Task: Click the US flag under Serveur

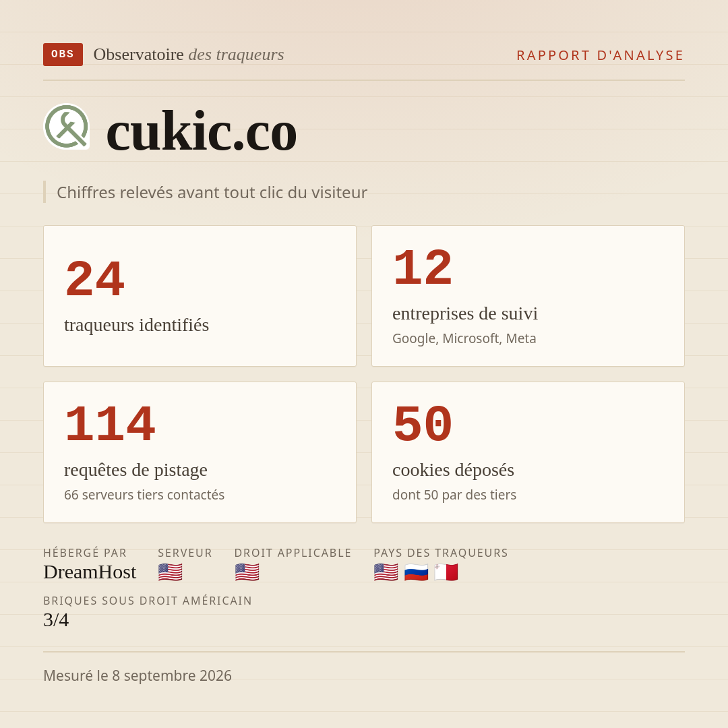Action: (170, 572)
